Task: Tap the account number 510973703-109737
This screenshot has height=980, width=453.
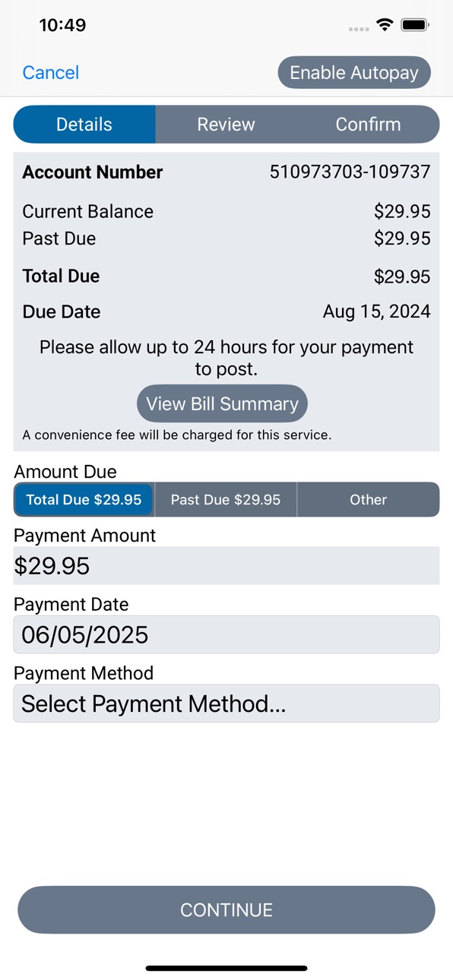Action: pos(350,172)
